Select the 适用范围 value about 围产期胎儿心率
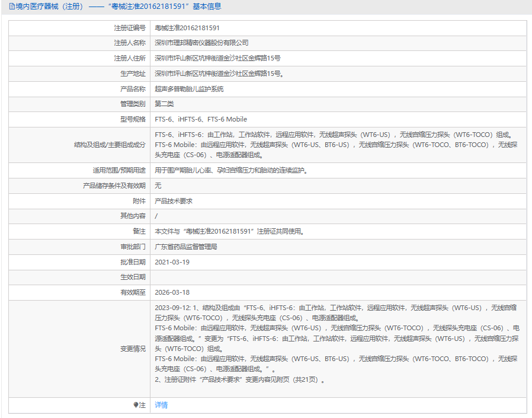 231,170
